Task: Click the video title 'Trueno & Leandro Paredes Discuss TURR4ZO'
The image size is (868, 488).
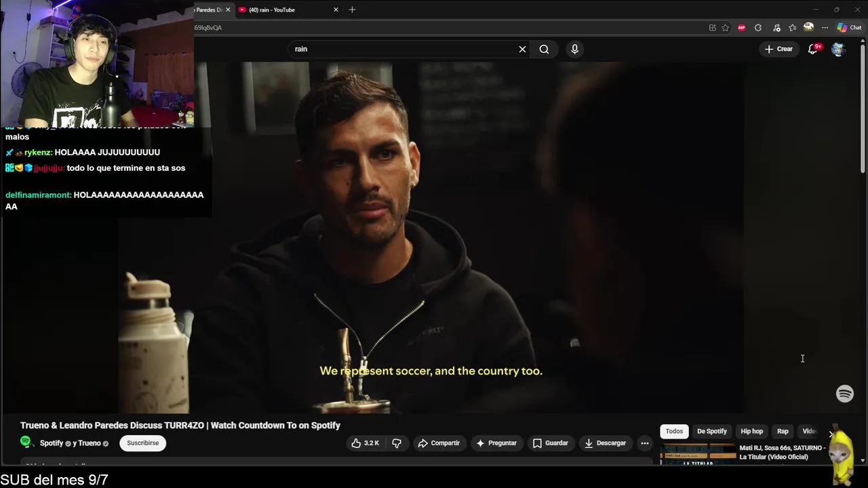Action: [180, 426]
